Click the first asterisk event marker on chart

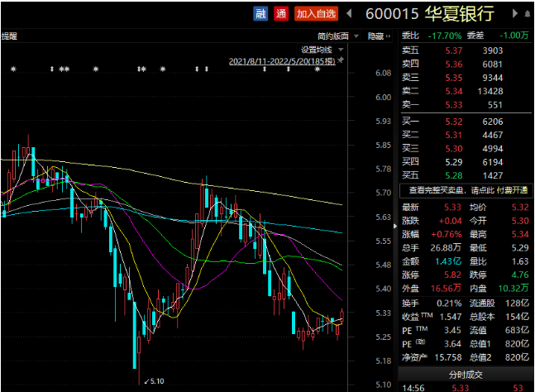13,69
